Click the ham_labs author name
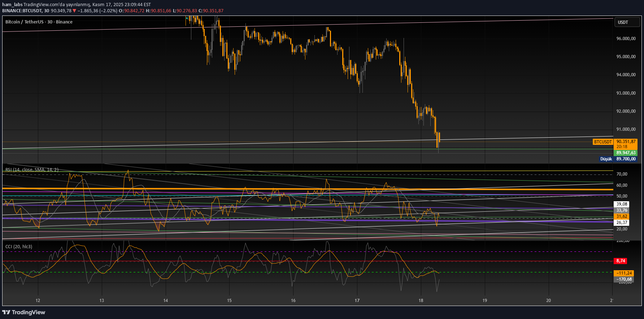644x319 pixels. click(x=12, y=5)
